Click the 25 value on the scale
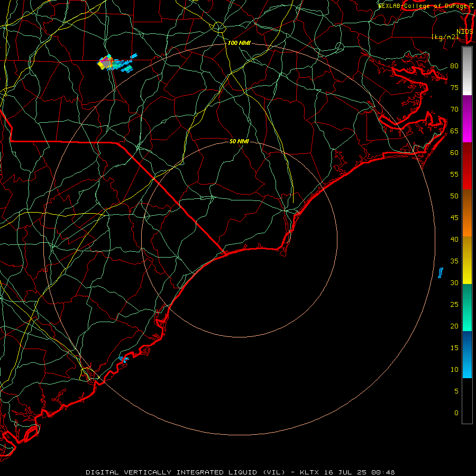Screen dimensions: 476x476 click(454, 305)
